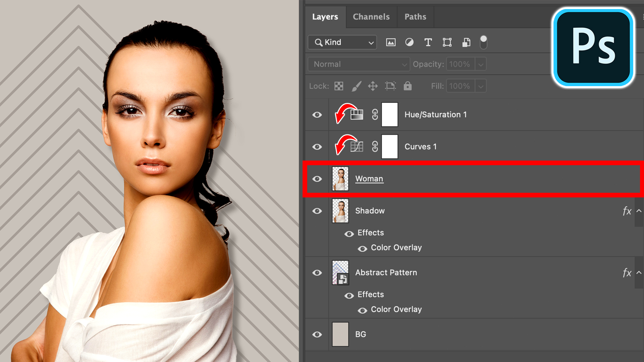
Task: Click the layer link chain icon on Curves 1
Action: [375, 146]
